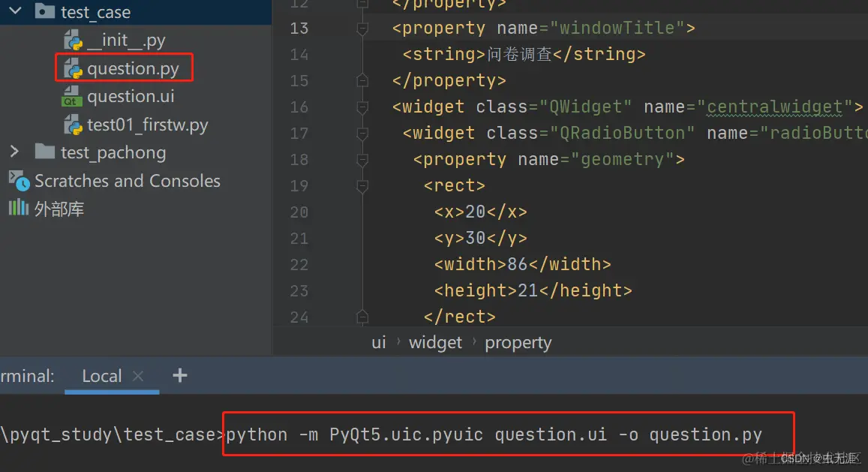Viewport: 868px width, 472px height.
Task: Open question.ui in project tree
Action: point(131,96)
